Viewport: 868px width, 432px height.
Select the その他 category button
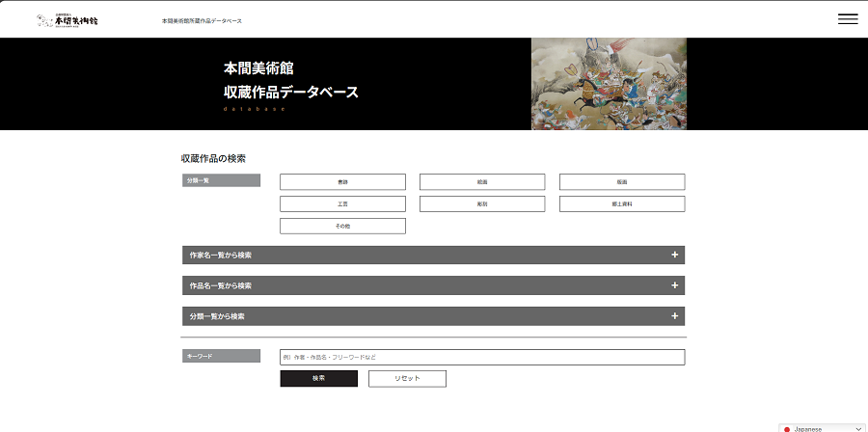click(x=342, y=227)
